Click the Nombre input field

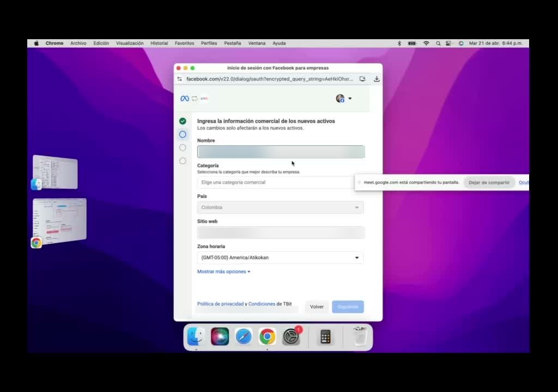281,152
